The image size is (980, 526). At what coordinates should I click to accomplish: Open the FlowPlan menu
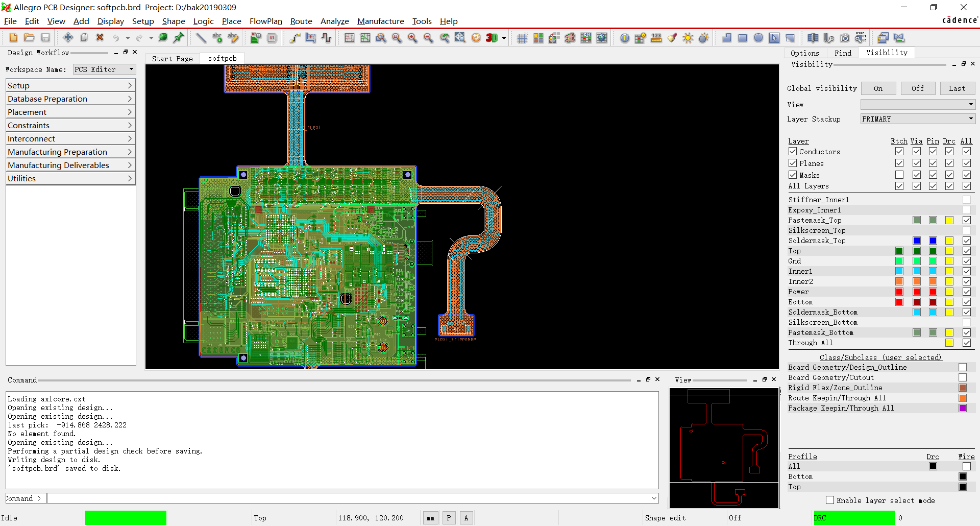click(266, 21)
